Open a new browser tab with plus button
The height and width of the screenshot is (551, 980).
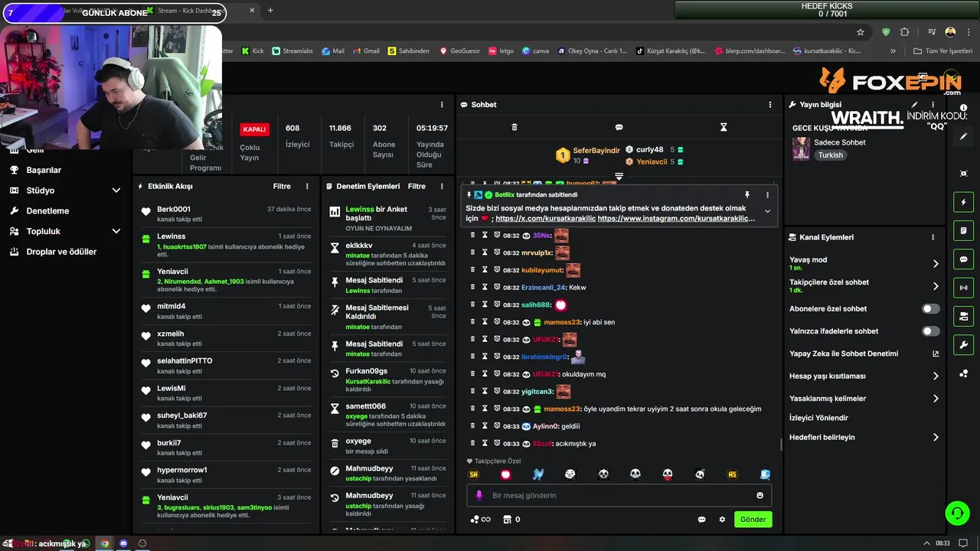[270, 11]
